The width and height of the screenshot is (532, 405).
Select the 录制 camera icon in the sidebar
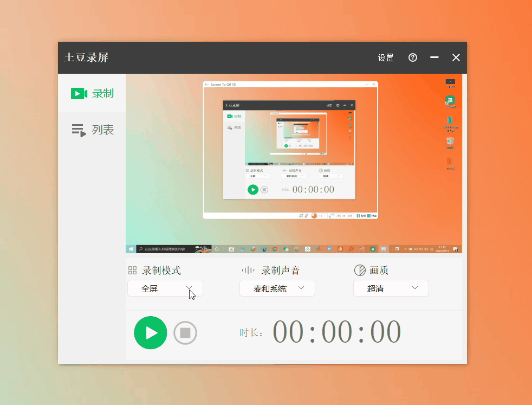(x=79, y=93)
